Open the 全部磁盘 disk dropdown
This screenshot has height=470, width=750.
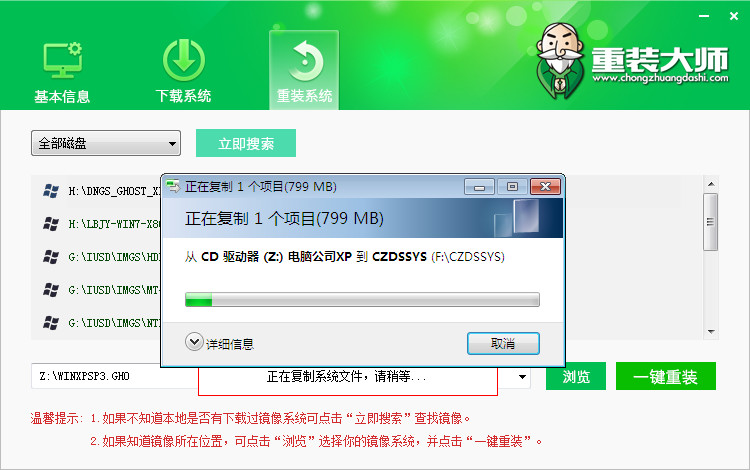106,143
